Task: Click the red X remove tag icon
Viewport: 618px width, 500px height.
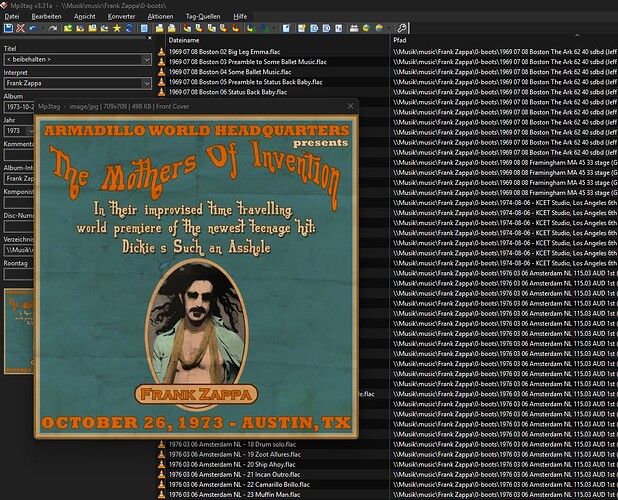Action: click(21, 28)
